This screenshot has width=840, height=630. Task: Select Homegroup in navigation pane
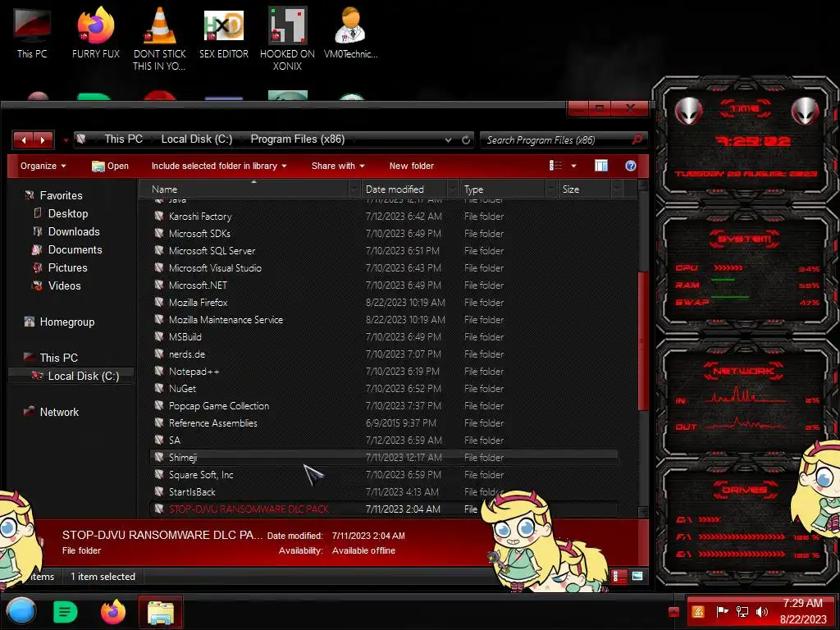tap(66, 322)
